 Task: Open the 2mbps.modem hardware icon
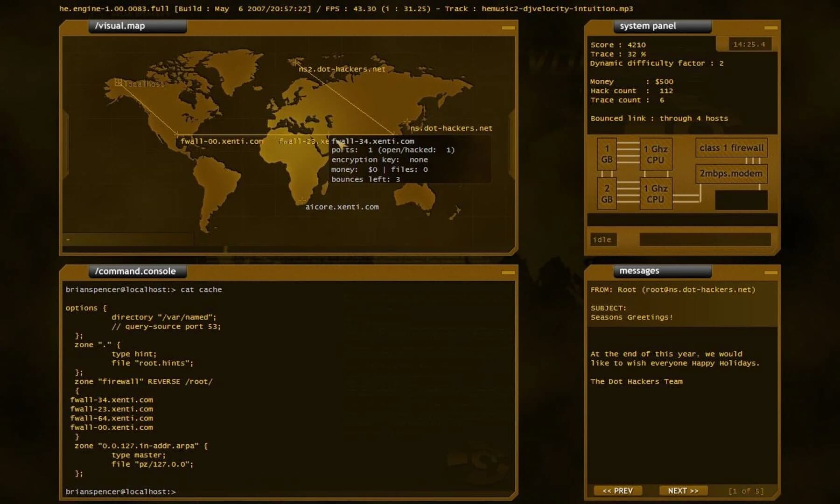(x=731, y=173)
